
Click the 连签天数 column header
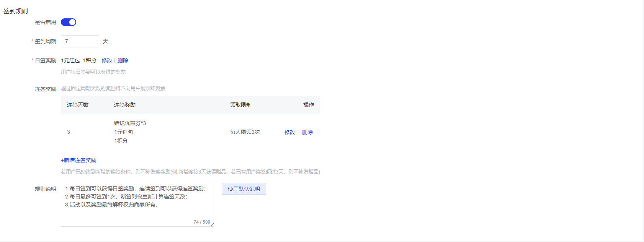78,105
